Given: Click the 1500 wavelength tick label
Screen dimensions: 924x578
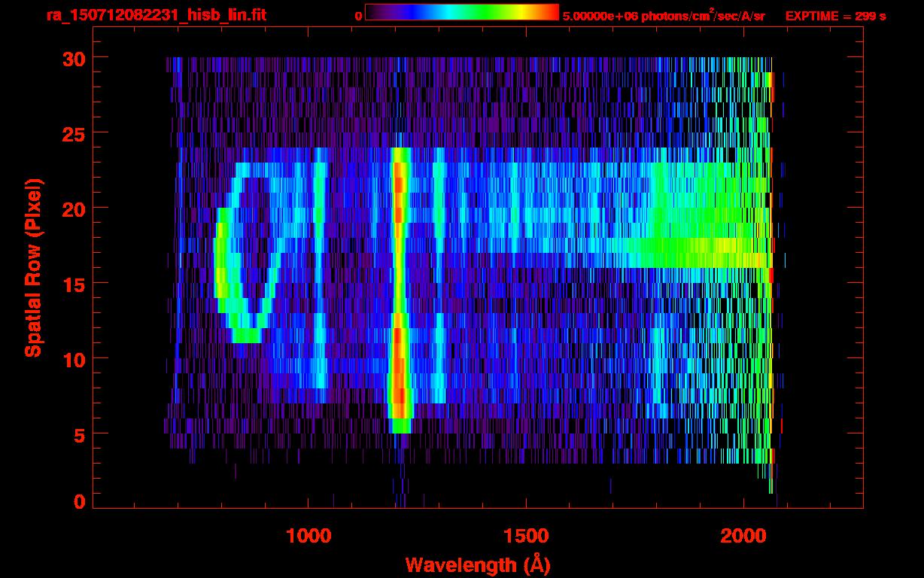Looking at the screenshot, I should (x=526, y=536).
